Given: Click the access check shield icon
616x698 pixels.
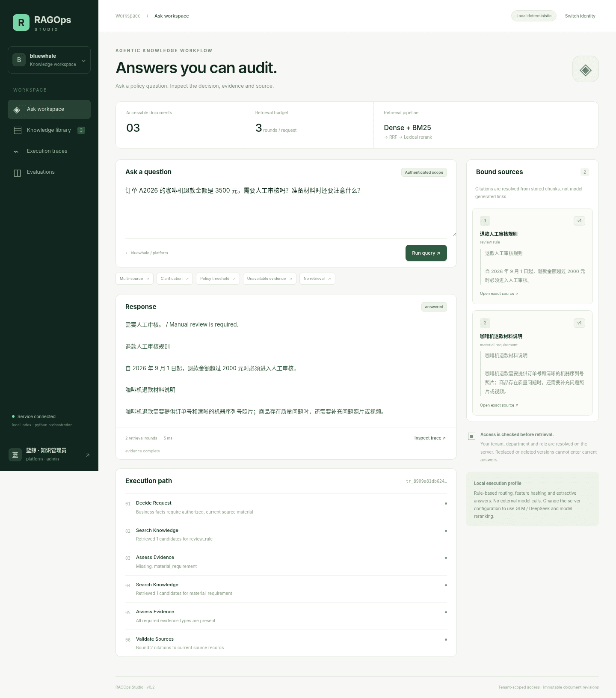Looking at the screenshot, I should pos(471,437).
